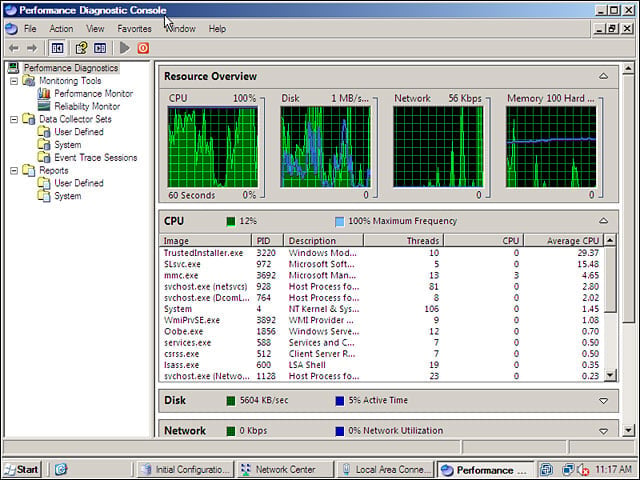Switch to Network Center taskbar window

(285, 469)
